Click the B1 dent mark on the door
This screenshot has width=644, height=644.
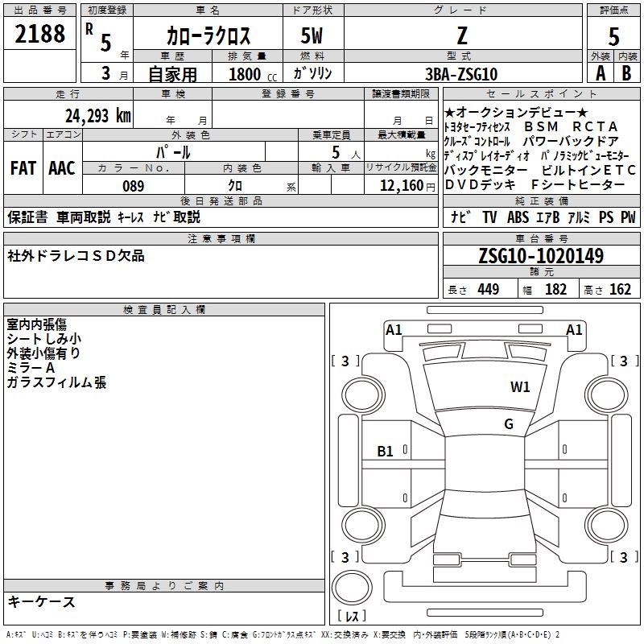coord(386,452)
